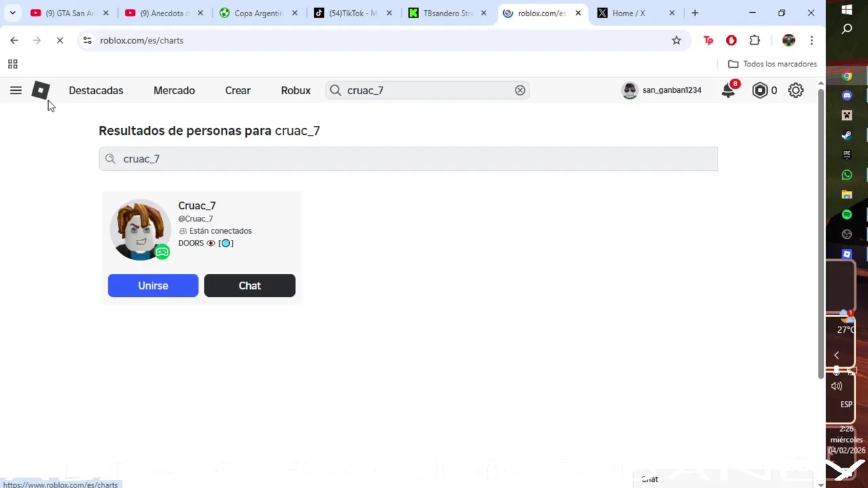Open Steam from the taskbar
Screen dimensions: 868x488
(x=847, y=135)
